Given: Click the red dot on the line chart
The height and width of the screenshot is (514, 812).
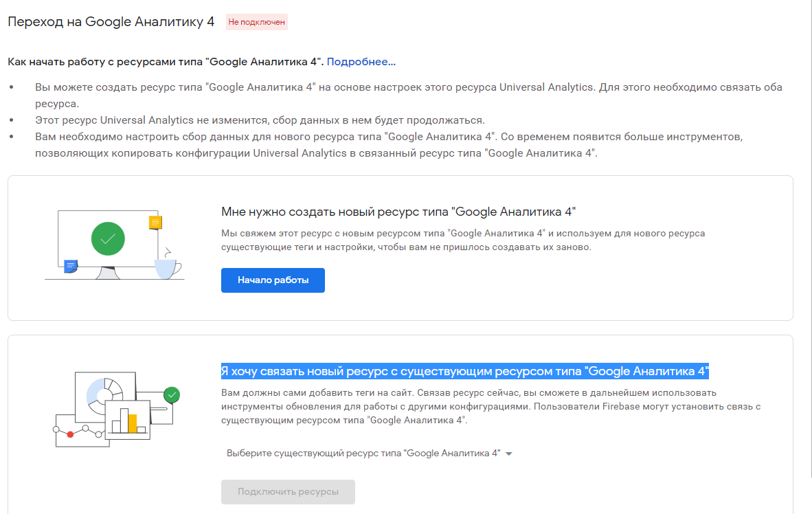Looking at the screenshot, I should coord(69,434).
